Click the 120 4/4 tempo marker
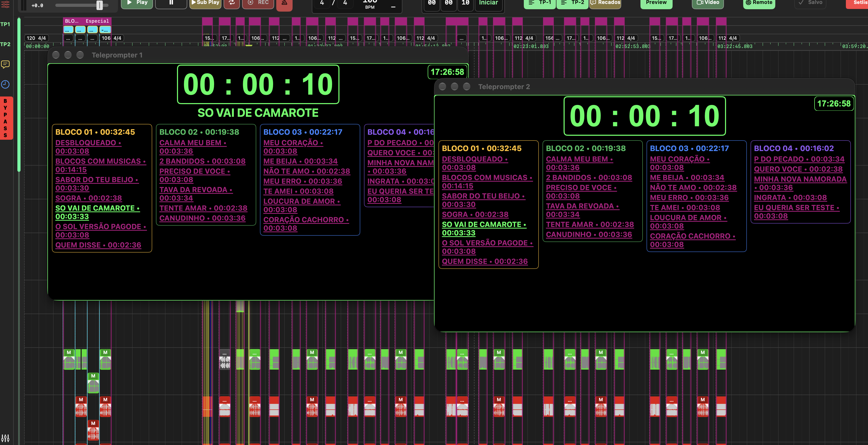Viewport: 868px width, 445px height. (36, 38)
